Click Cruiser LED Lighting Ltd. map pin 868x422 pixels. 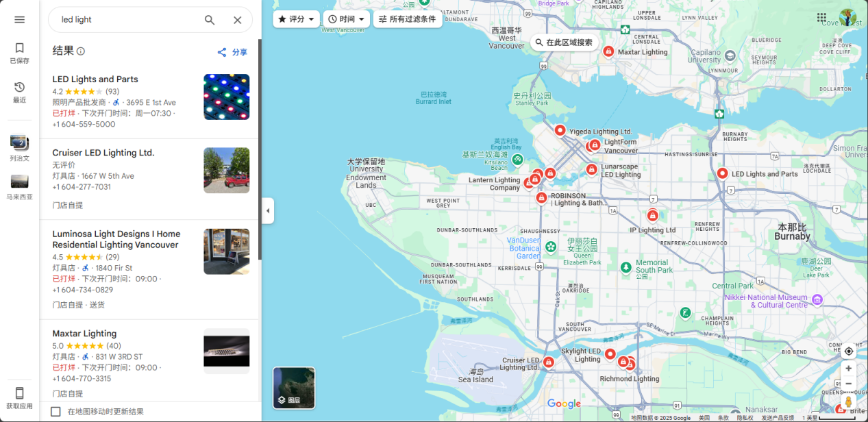(548, 362)
